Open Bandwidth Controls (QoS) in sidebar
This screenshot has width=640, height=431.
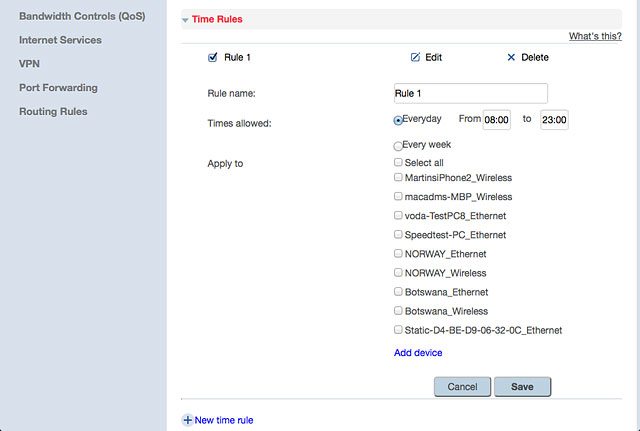[x=82, y=16]
